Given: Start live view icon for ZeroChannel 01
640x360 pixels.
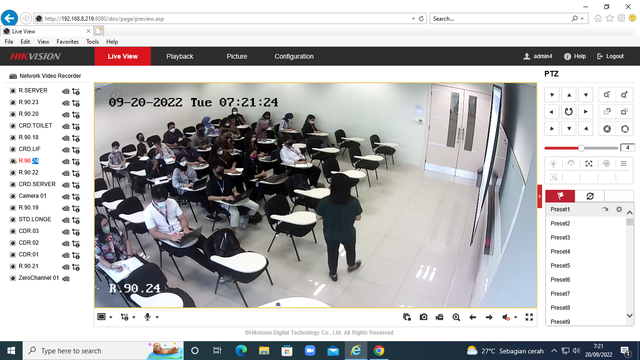Looking at the screenshot, I should 65,278.
